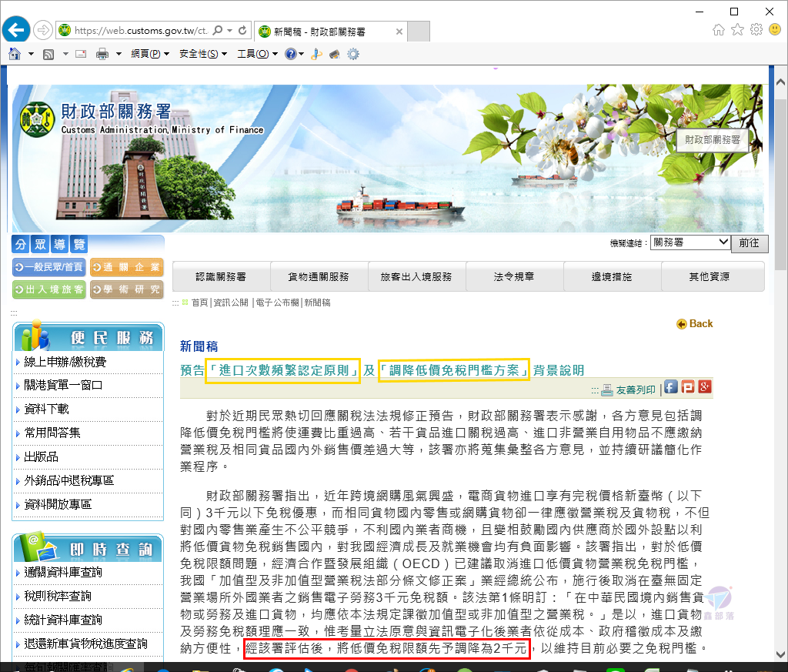Screen dimensions: 788x672
Task: Click the blue gear icon in command bar
Action: [x=353, y=54]
